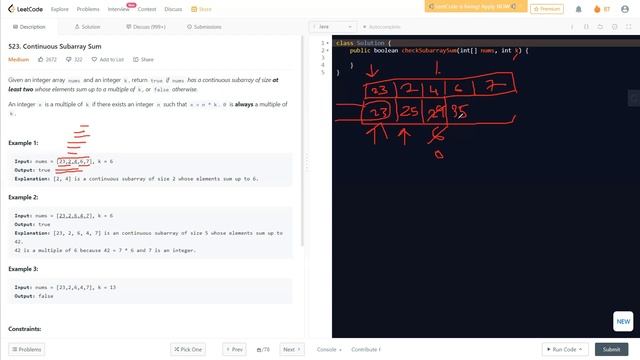
Task: Collapse code fold arrow on line 1
Action: coord(327,43)
